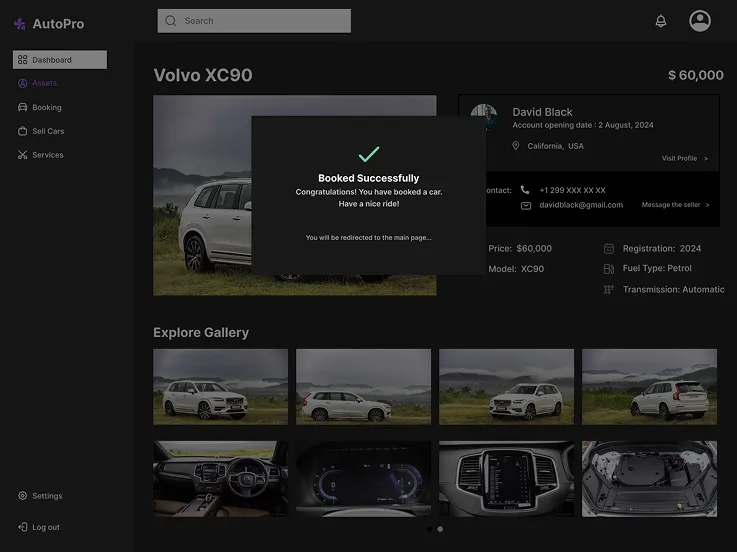Click the Log out icon
737x552 pixels.
pyautogui.click(x=22, y=527)
